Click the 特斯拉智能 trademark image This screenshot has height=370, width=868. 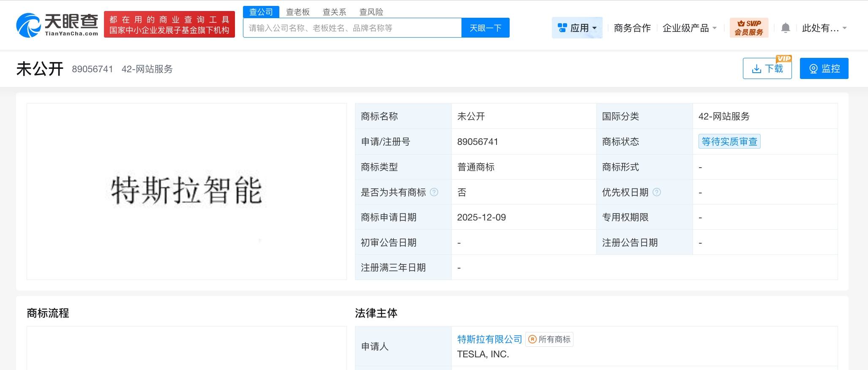186,190
